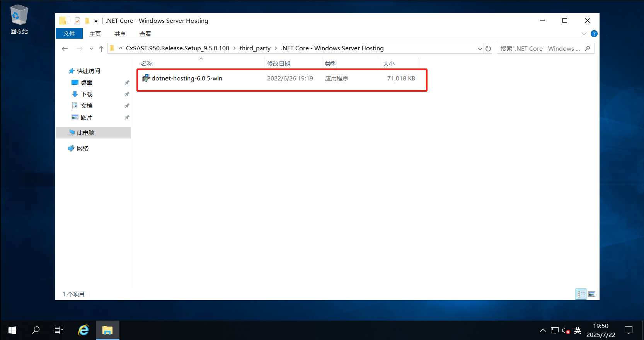The width and height of the screenshot is (644, 340).
Task: Click the pin icon beside 下载
Action: tap(127, 94)
